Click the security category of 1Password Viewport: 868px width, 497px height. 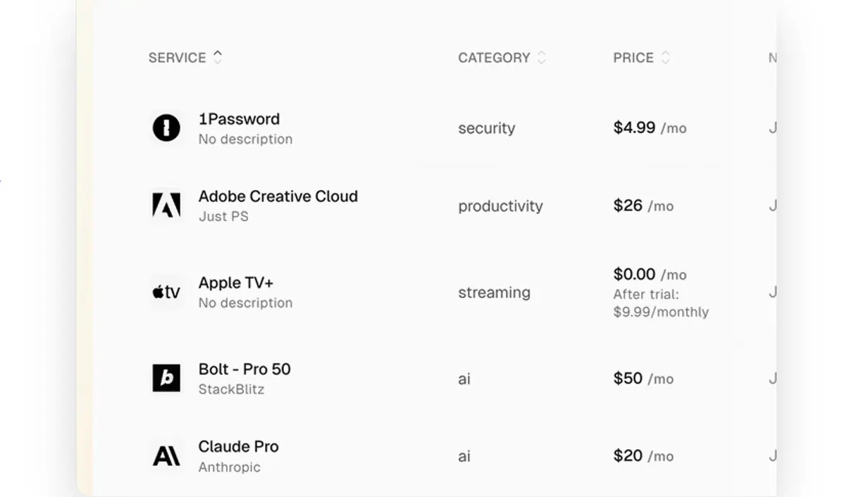487,128
